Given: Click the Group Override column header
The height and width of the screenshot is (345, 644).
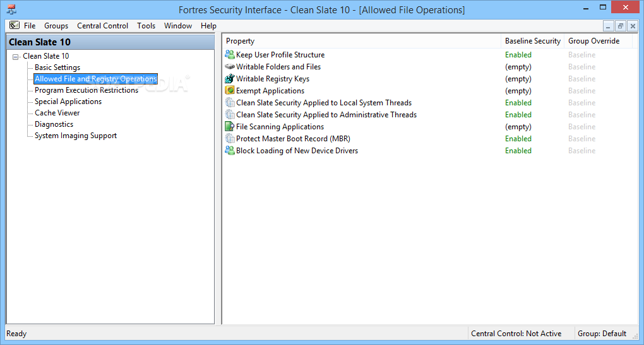Looking at the screenshot, I should click(598, 41).
